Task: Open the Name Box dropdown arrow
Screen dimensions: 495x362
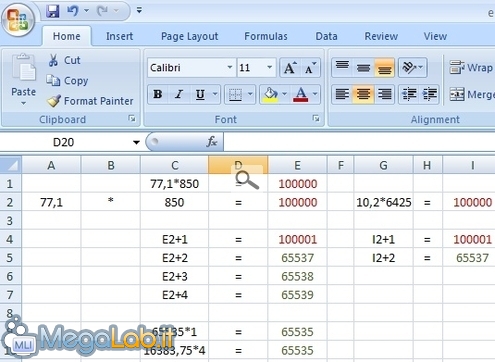Action: pyautogui.click(x=136, y=142)
